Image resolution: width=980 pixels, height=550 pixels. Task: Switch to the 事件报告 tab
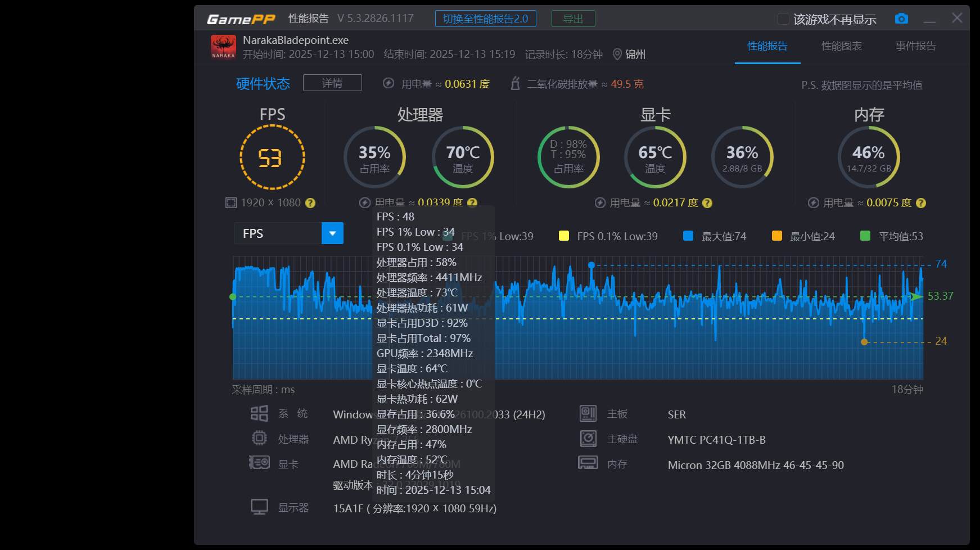point(916,46)
